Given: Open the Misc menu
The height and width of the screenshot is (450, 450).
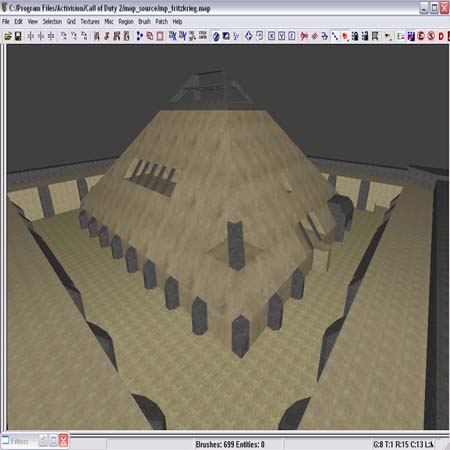Looking at the screenshot, I should pyautogui.click(x=109, y=22).
